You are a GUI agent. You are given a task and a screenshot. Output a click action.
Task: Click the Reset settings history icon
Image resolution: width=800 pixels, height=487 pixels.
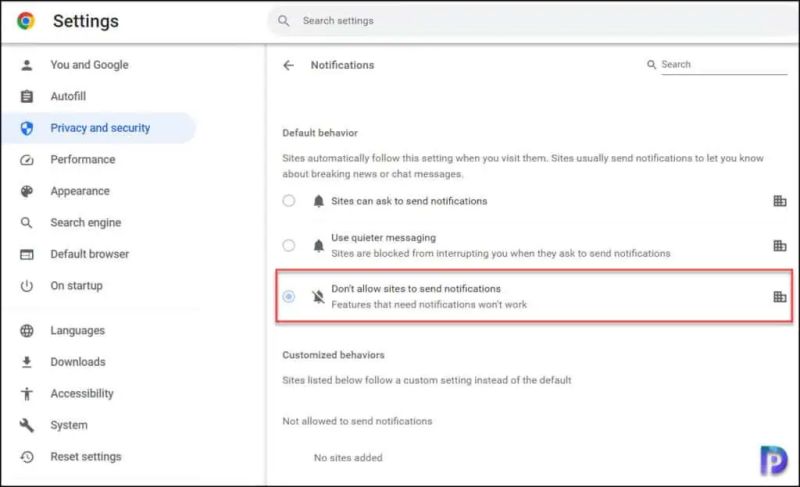click(27, 457)
